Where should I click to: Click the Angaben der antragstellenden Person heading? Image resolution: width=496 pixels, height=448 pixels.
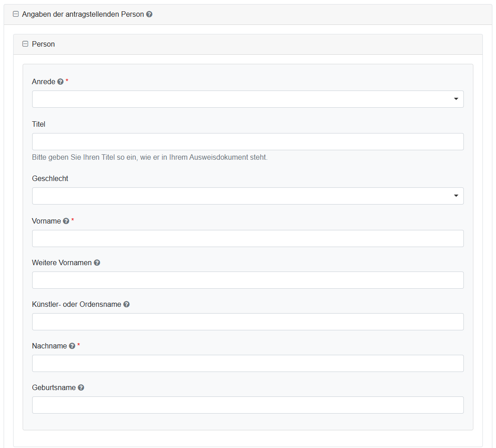(83, 14)
